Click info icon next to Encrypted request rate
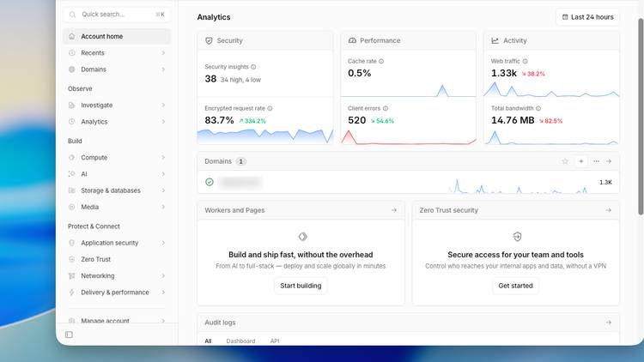The image size is (644, 362). point(270,108)
